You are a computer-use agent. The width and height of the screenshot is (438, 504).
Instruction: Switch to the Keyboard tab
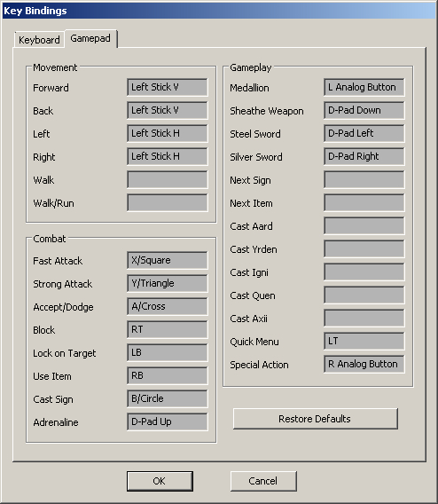[39, 40]
